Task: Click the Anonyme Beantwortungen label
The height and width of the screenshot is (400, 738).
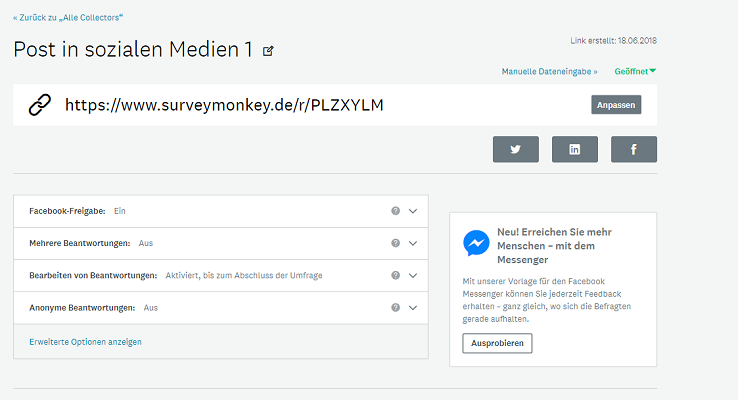Action: pos(82,308)
